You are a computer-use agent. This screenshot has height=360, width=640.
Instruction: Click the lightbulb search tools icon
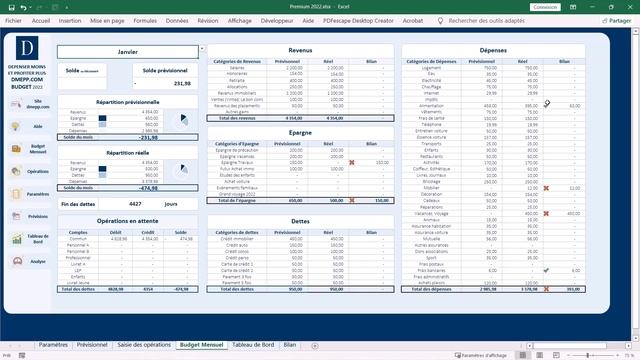pos(440,20)
